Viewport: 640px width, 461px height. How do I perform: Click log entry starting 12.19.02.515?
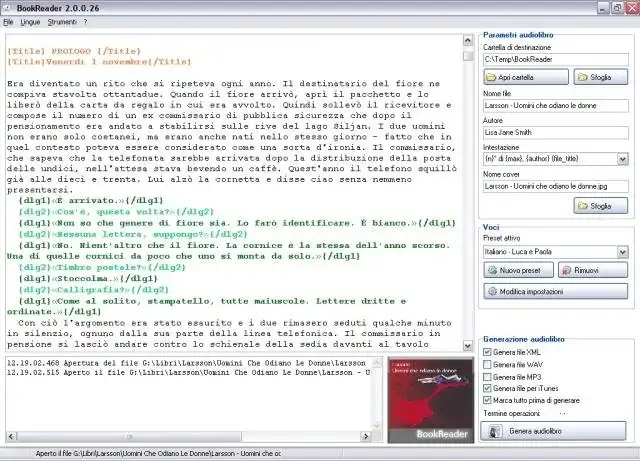click(x=189, y=372)
